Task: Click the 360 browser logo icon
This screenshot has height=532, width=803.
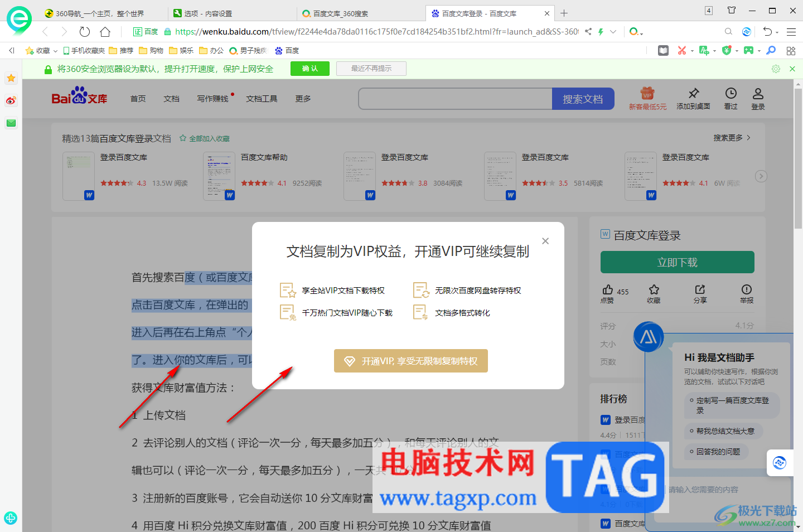Action: click(19, 20)
